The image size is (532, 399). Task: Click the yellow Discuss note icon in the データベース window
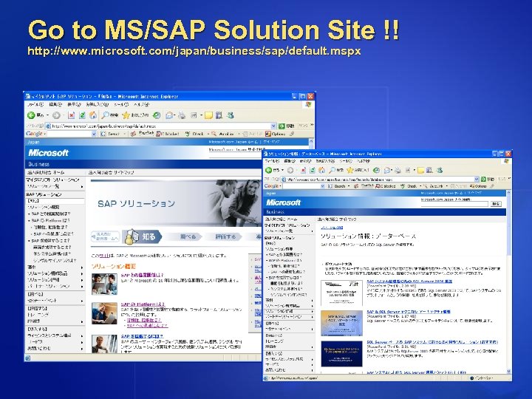420,170
